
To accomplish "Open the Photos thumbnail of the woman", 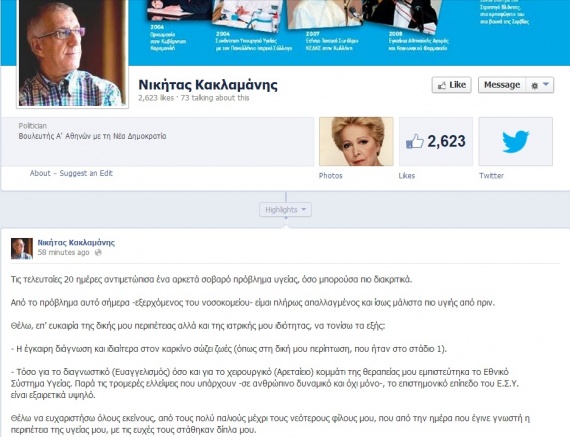I will click(x=356, y=141).
